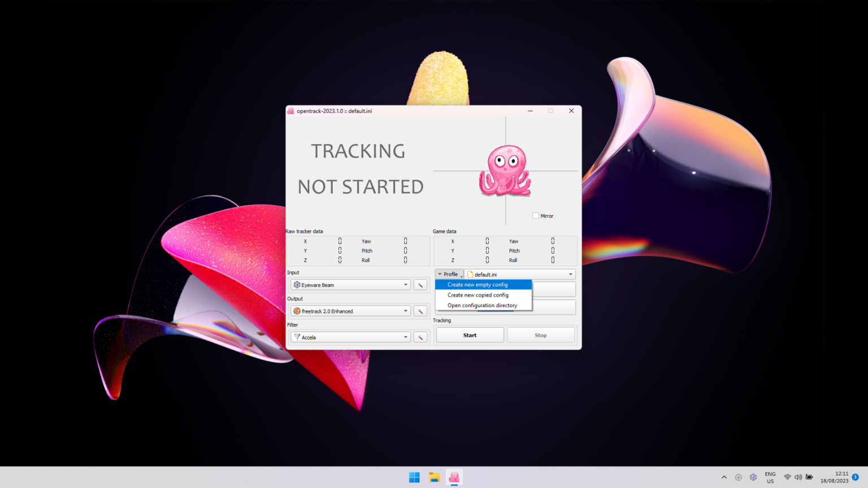Click the default.ini file icon in the profile bar
This screenshot has width=868, height=488.
click(471, 274)
